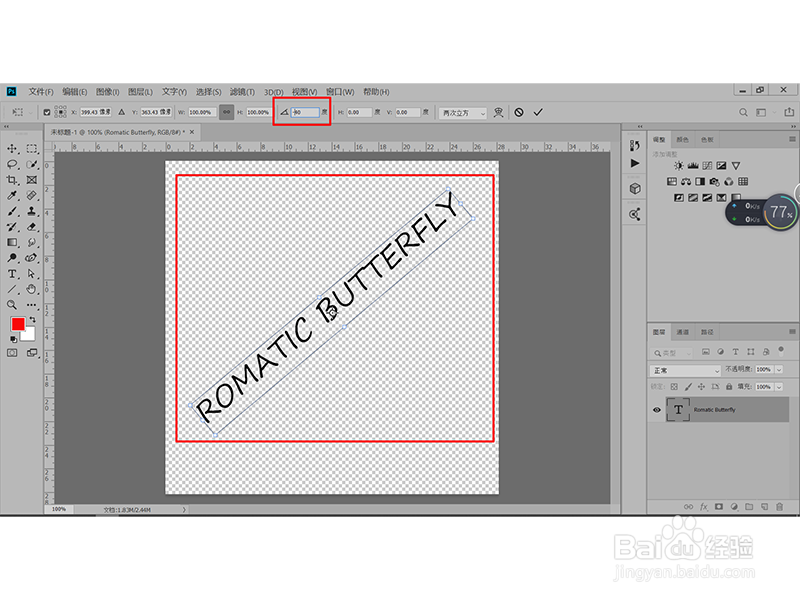The image size is (800, 600).
Task: Select the Lasso tool
Action: click(12, 164)
